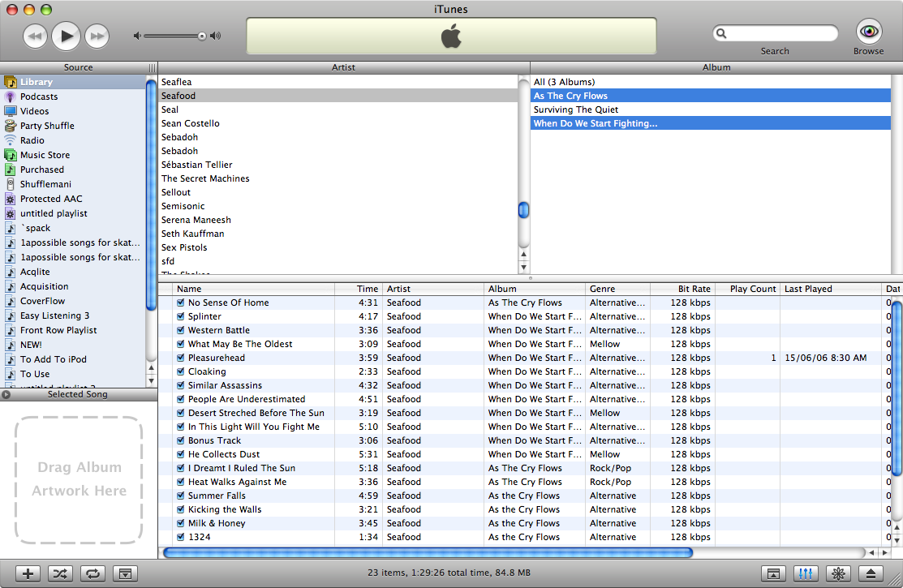Click the Play button
Image resolution: width=903 pixels, height=588 pixels.
coord(66,36)
